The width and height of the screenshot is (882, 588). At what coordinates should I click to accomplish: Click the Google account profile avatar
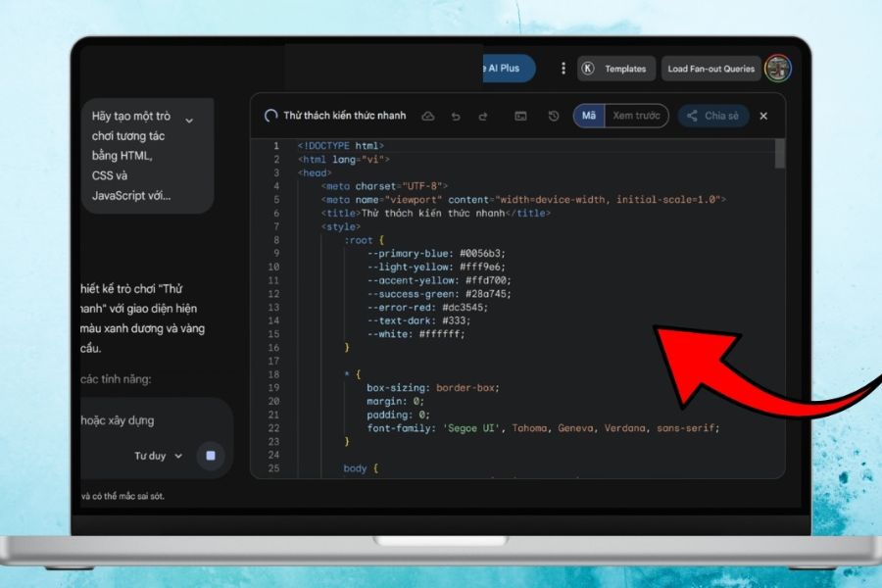click(778, 69)
